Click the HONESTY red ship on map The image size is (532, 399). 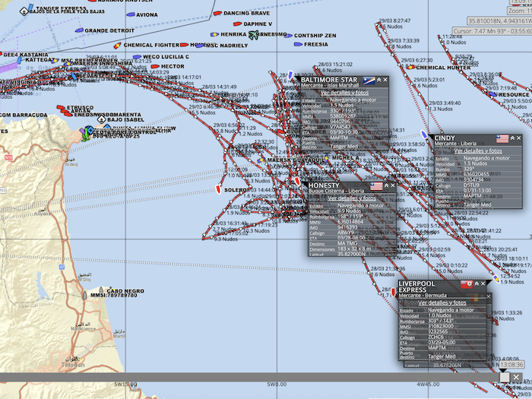[297, 181]
